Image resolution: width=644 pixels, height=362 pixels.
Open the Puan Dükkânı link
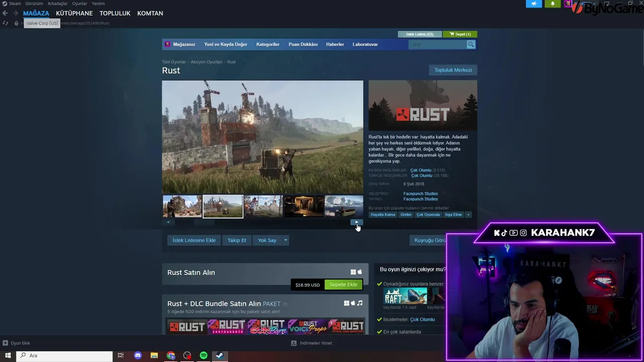coord(303,44)
